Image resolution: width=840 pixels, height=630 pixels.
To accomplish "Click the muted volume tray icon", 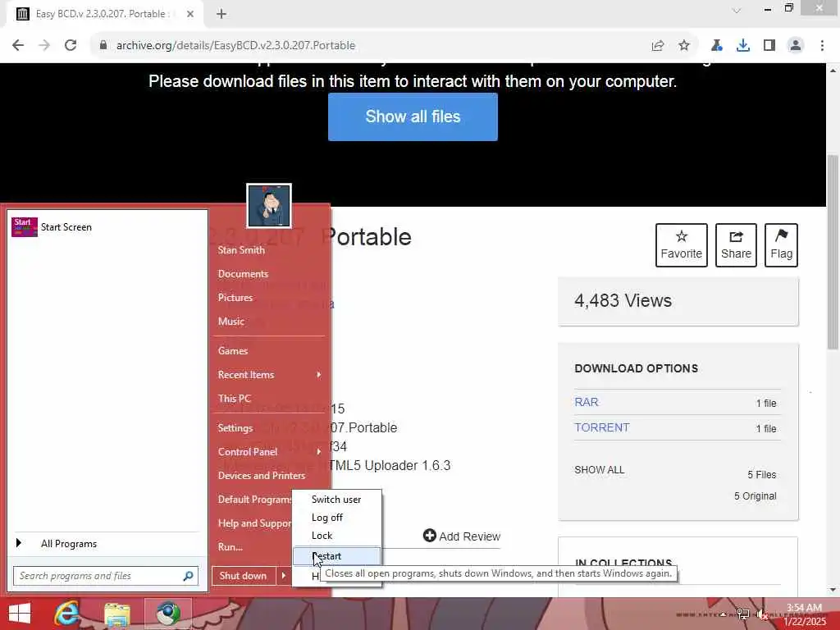I will coord(763,614).
